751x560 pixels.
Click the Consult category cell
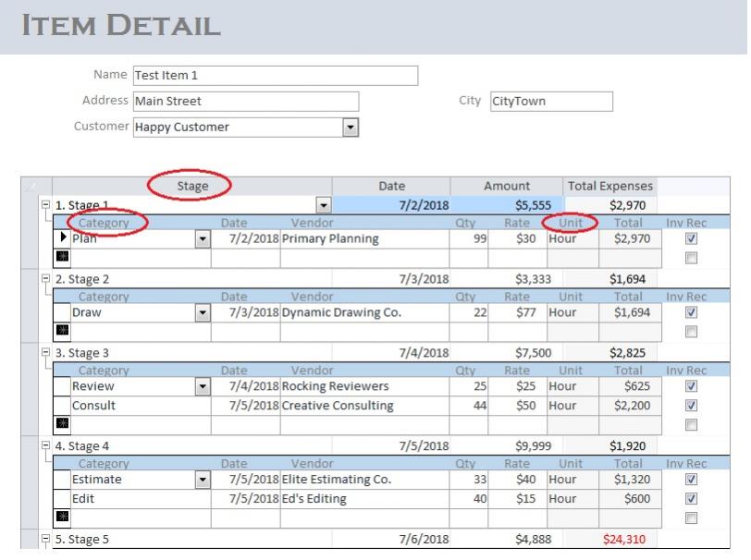click(x=141, y=406)
